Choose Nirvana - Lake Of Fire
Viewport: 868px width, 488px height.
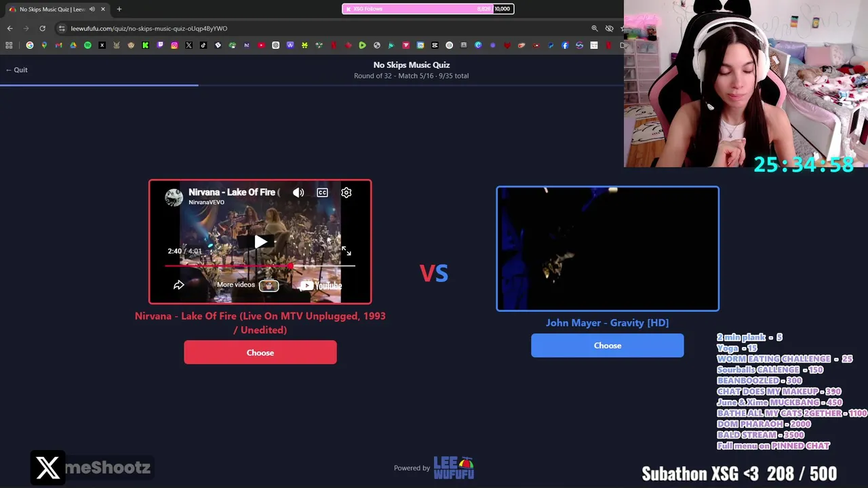(x=260, y=352)
